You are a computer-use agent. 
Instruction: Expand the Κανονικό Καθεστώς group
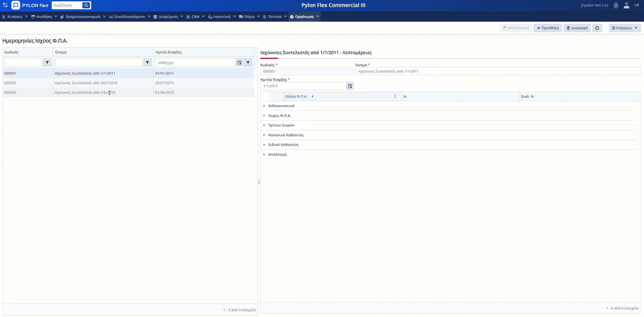point(264,135)
